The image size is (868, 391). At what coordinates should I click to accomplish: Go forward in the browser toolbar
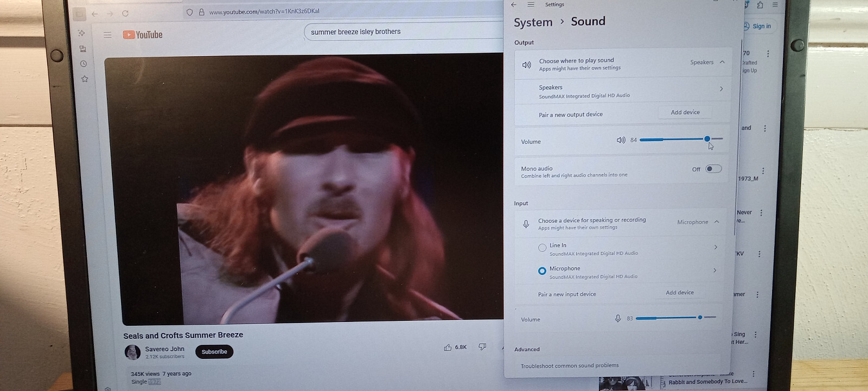point(110,14)
